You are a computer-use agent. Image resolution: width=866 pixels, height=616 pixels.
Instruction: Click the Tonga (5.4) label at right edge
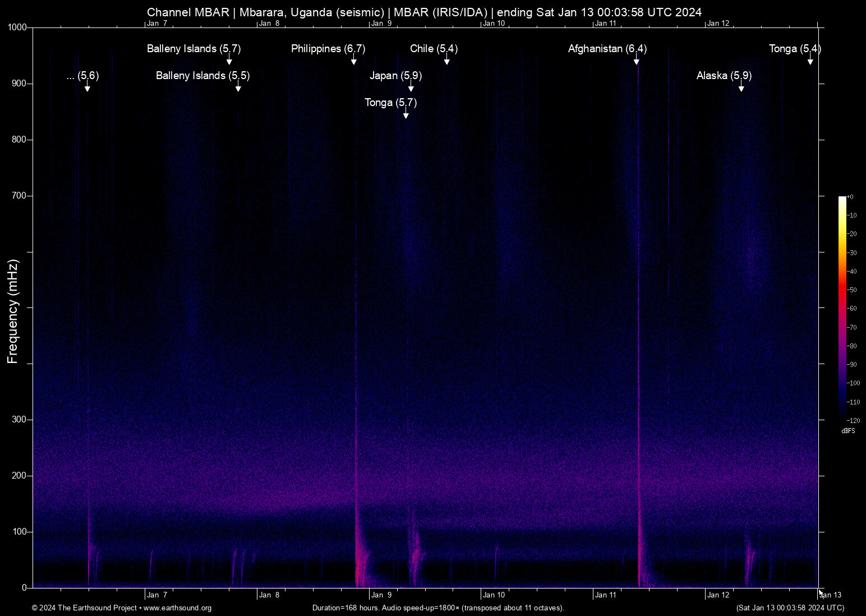794,49
